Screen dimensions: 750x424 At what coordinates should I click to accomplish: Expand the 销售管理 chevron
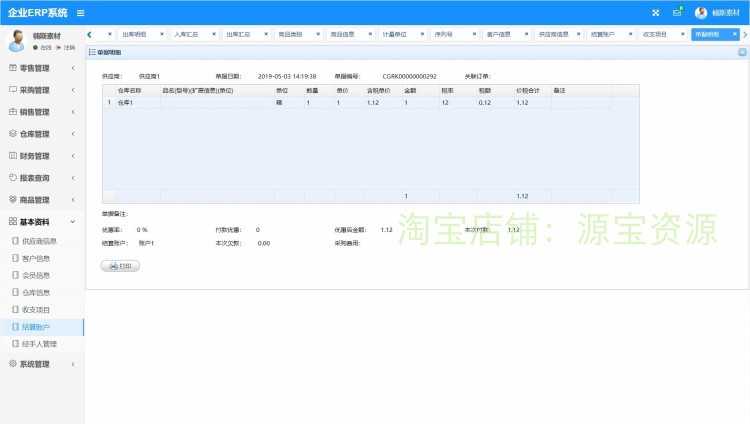(x=73, y=112)
